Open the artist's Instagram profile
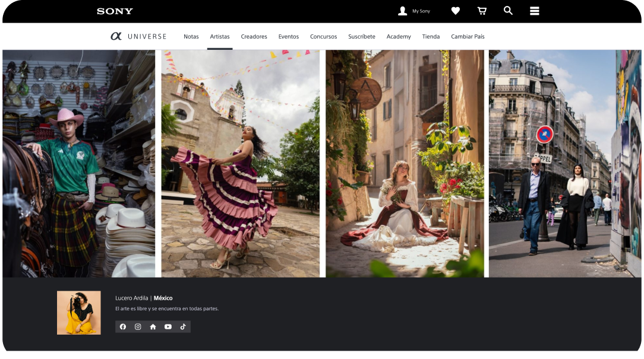The image size is (644, 359). (138, 327)
